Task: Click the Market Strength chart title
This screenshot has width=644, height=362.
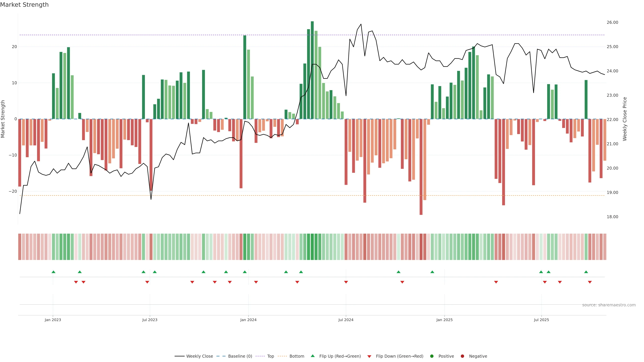Action: coord(24,5)
